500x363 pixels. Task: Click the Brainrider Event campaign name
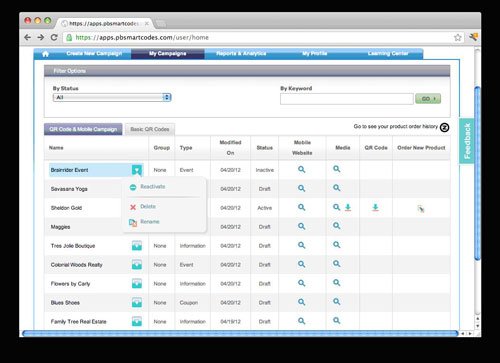pyautogui.click(x=69, y=170)
